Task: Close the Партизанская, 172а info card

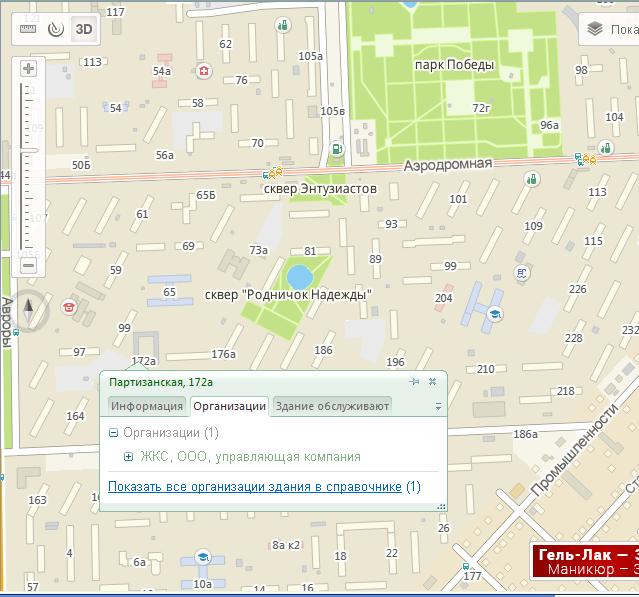Action: coord(433,382)
